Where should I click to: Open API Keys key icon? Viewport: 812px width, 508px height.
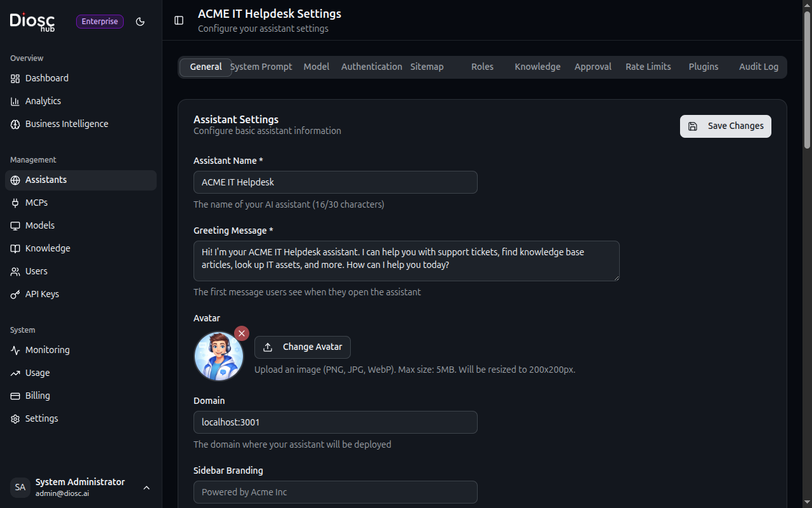[15, 294]
